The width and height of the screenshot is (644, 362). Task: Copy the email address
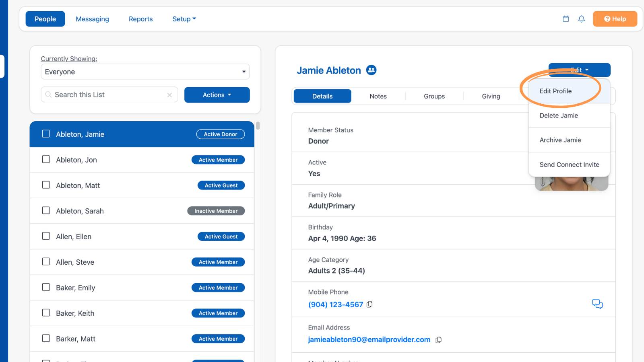tap(439, 340)
